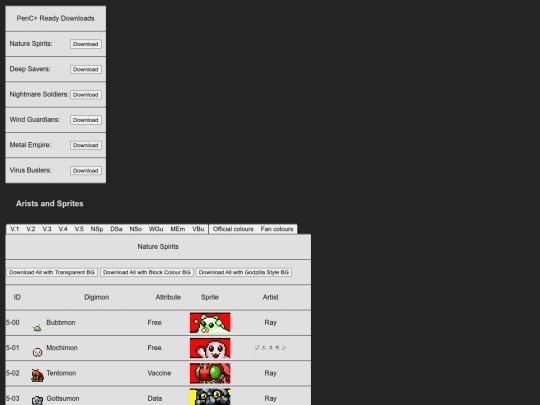Download the Deep Savers PenC+ pack
The width and height of the screenshot is (540, 405).
(x=86, y=69)
